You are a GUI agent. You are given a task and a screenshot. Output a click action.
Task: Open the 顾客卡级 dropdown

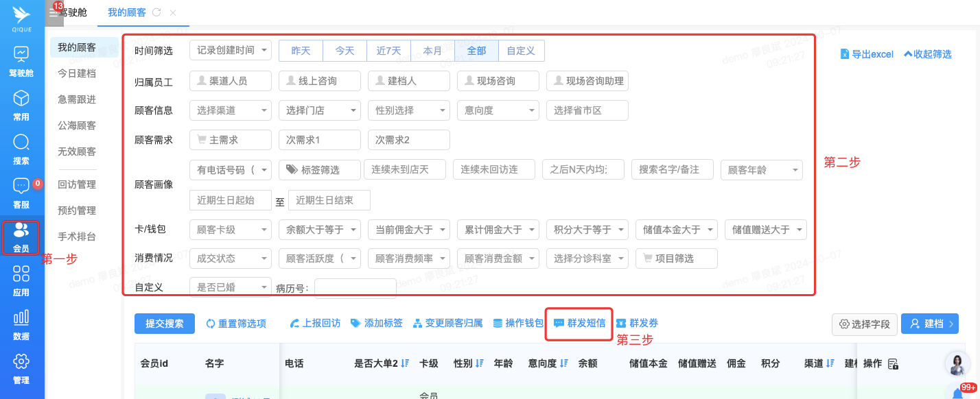point(230,230)
